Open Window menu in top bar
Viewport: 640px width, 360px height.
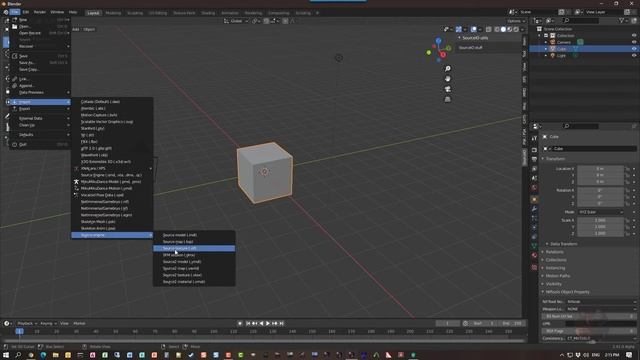[57, 12]
